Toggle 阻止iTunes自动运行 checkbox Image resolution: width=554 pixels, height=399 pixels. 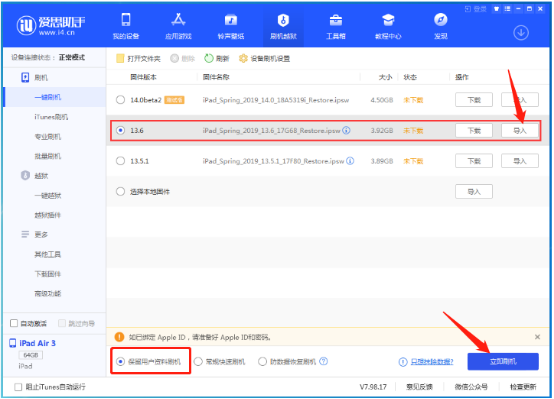coord(18,387)
